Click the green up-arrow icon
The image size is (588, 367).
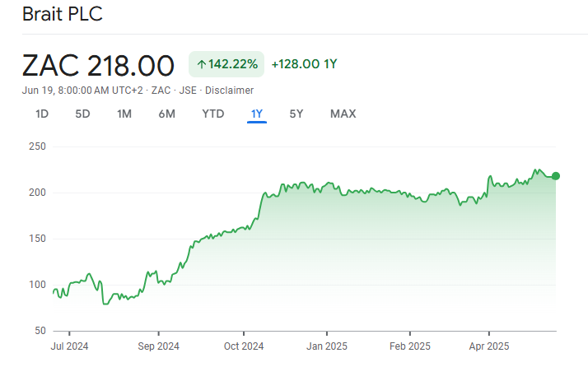202,64
